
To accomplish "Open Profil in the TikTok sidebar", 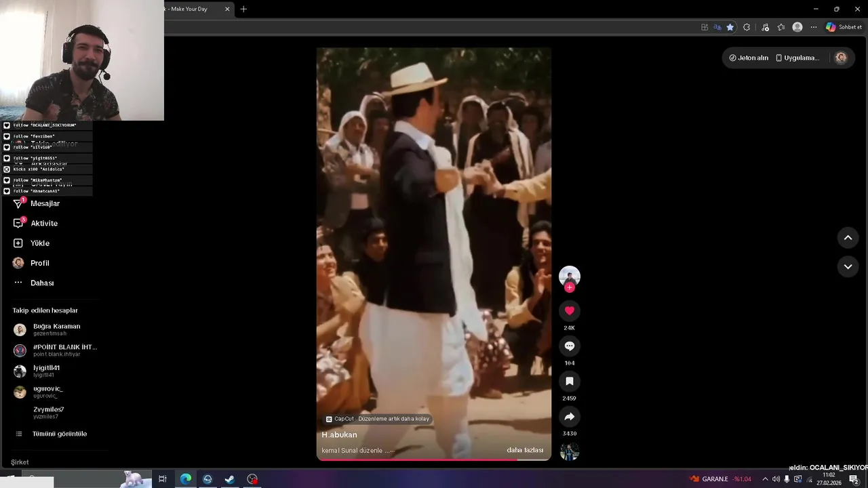I will (x=31, y=263).
